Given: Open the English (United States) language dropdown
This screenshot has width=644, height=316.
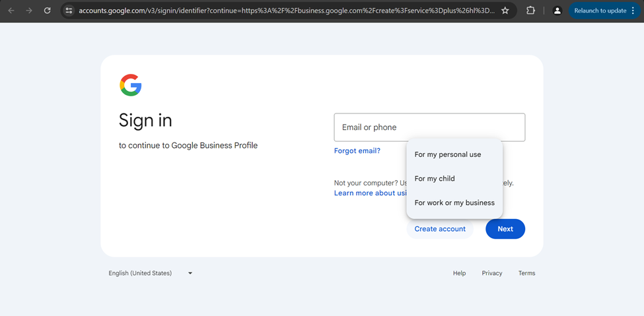Looking at the screenshot, I should [x=151, y=273].
